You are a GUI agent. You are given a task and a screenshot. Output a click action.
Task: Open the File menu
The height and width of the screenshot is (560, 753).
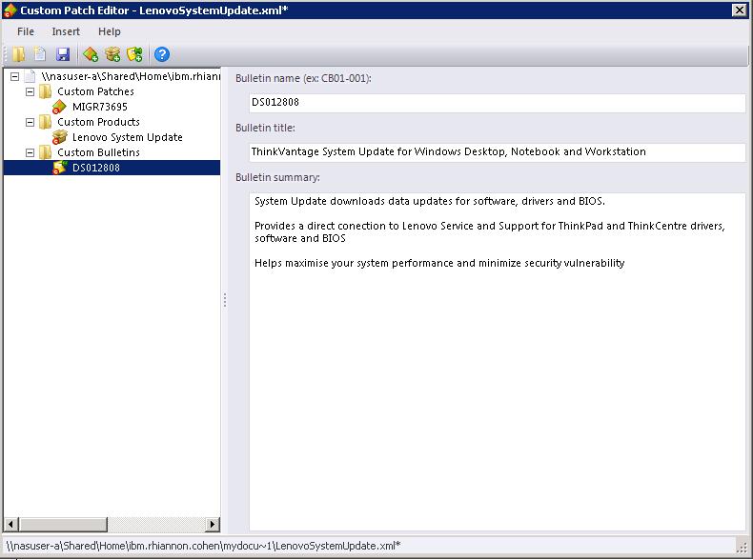[26, 31]
